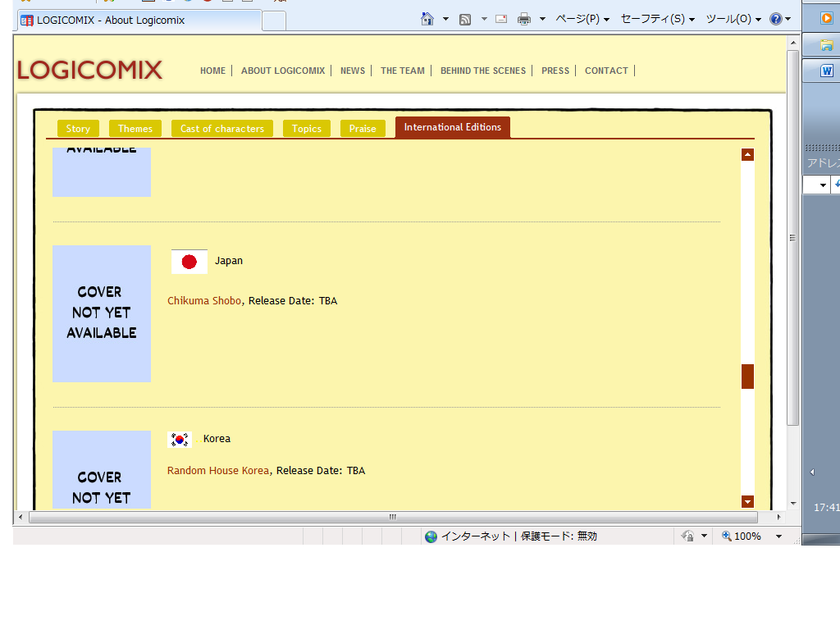
Task: Click the horizontal scrollbar right arrow
Action: click(x=779, y=517)
